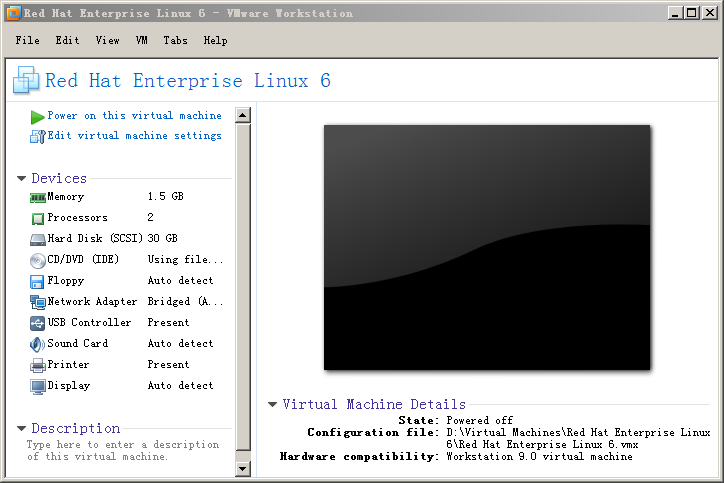Click the green Power on play icon

pyautogui.click(x=37, y=117)
